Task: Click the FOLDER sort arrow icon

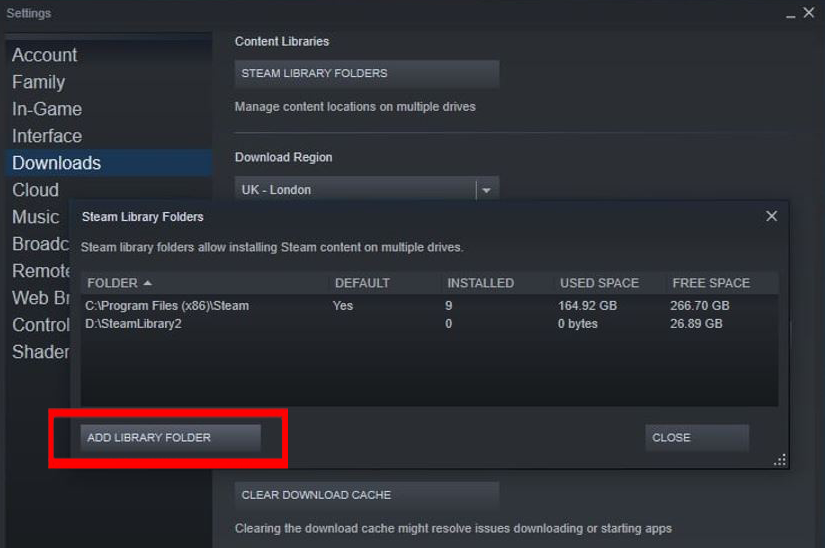Action: tap(148, 283)
